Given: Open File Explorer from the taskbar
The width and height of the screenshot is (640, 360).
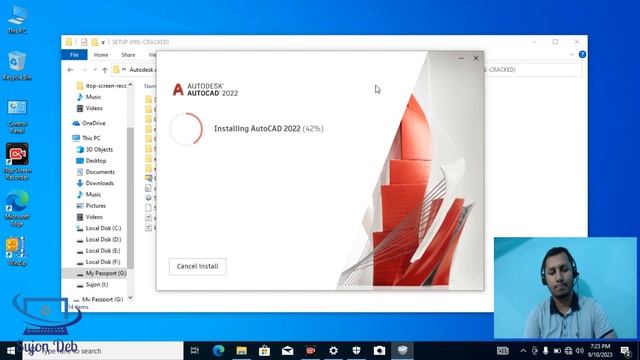Looking at the screenshot, I should click(x=242, y=351).
